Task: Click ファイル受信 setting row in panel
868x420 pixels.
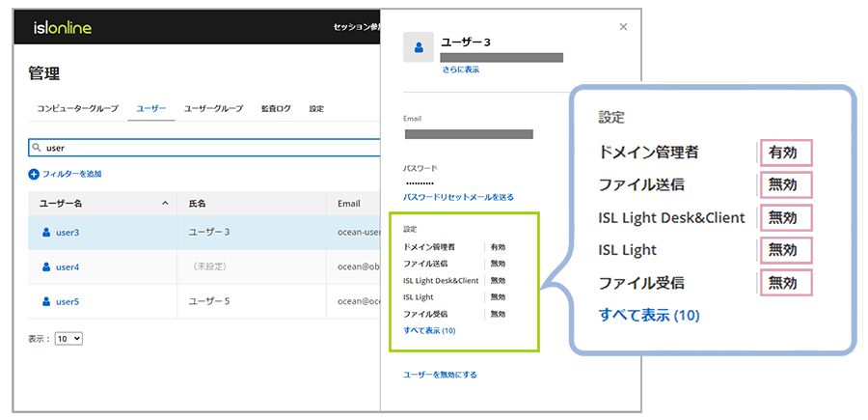Action: [x=454, y=314]
